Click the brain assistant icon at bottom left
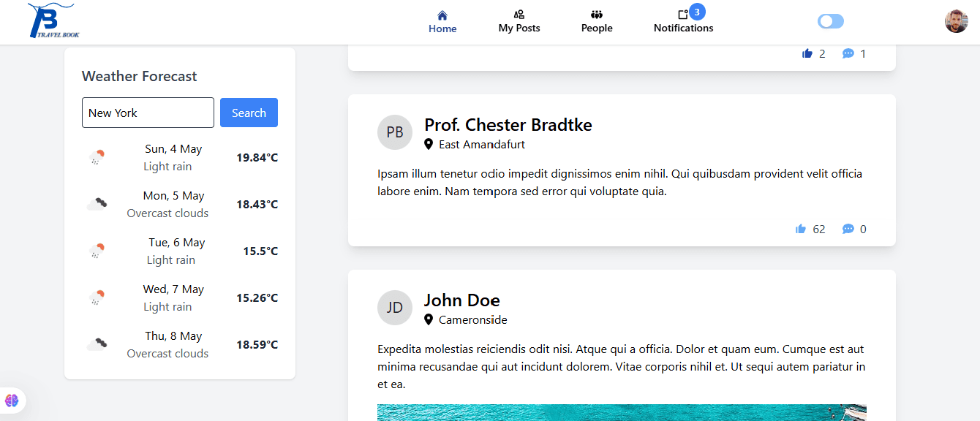The height and width of the screenshot is (421, 980). (x=12, y=401)
